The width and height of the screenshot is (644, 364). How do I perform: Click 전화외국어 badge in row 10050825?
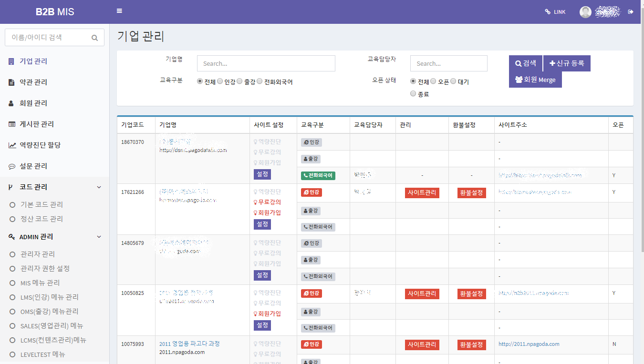[318, 328]
